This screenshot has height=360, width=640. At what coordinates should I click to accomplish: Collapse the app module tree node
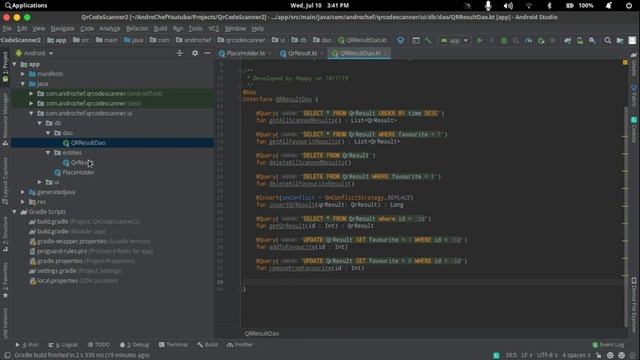15,64
